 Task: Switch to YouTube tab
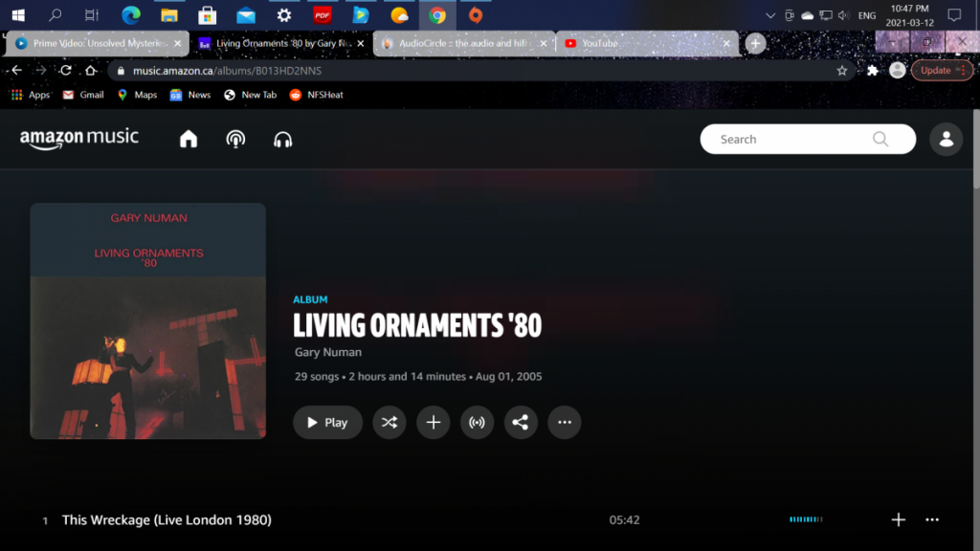(646, 43)
